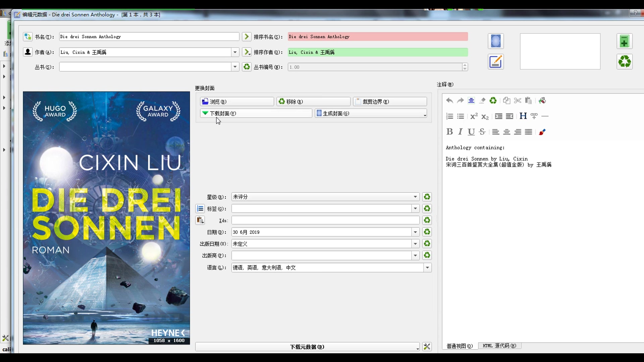Click the select-all icon in comments toolbar
This screenshot has width=644, height=362.
coord(471,101)
